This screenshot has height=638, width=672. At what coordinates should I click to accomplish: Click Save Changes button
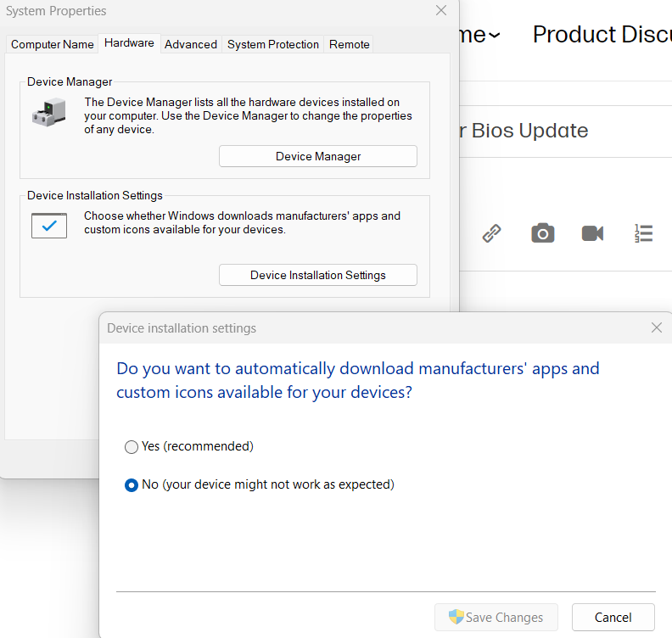coord(496,618)
